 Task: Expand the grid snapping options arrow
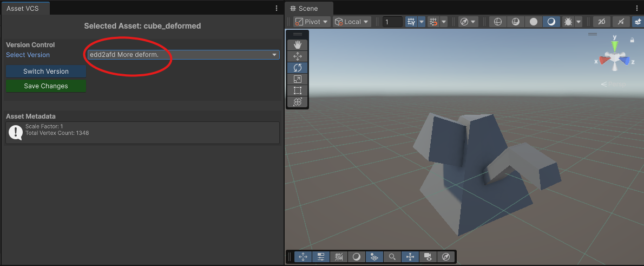444,22
